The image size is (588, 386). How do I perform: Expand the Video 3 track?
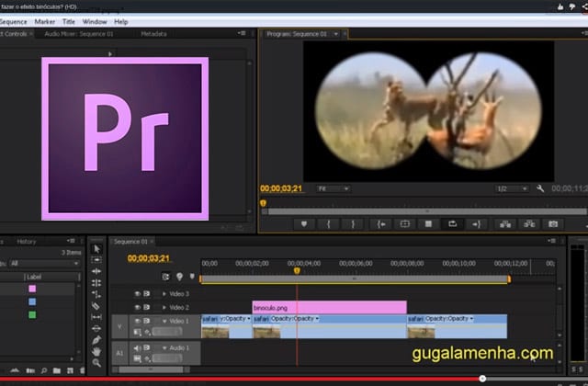(x=164, y=294)
